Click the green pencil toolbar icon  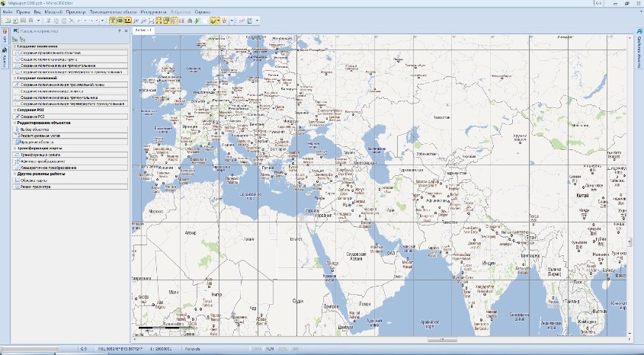pyautogui.click(x=197, y=21)
